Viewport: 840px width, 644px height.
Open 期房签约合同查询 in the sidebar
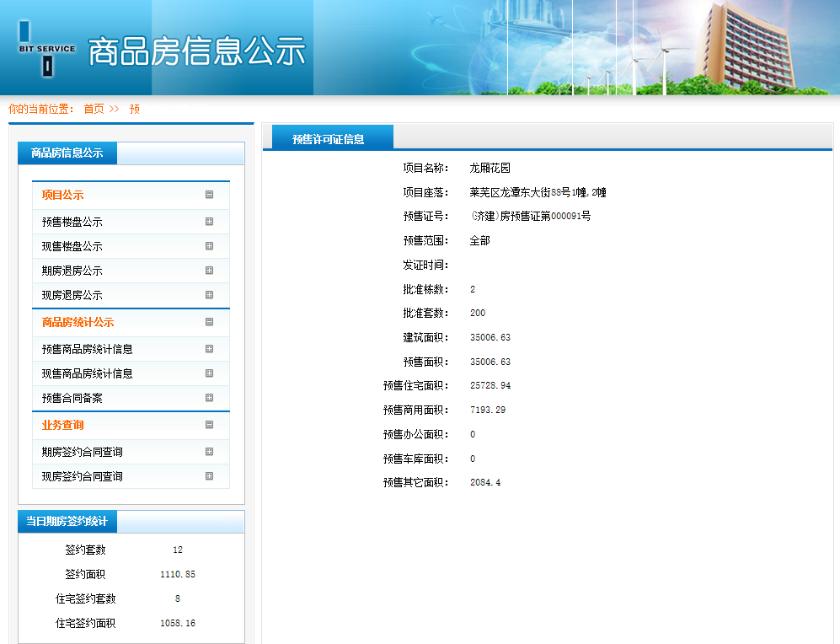click(82, 452)
